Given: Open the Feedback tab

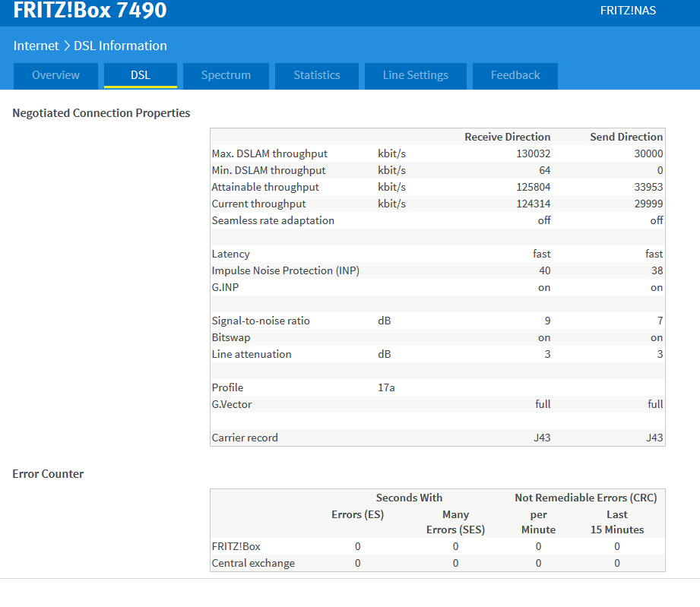Looking at the screenshot, I should [515, 75].
